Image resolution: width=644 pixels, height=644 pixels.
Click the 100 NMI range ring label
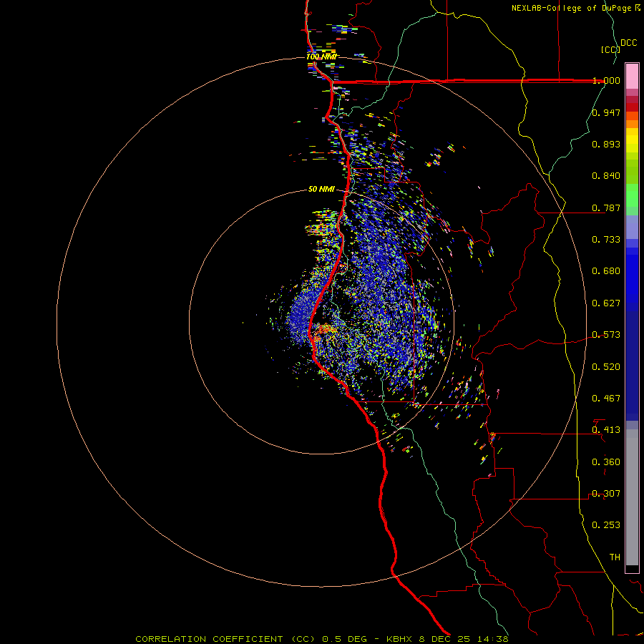point(321,57)
